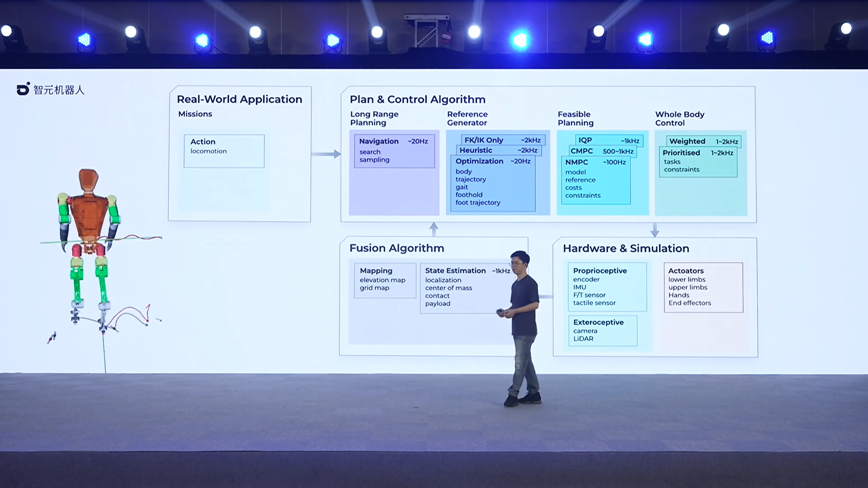
Task: Select the "Hardware & Simulation" heading
Action: pos(626,249)
